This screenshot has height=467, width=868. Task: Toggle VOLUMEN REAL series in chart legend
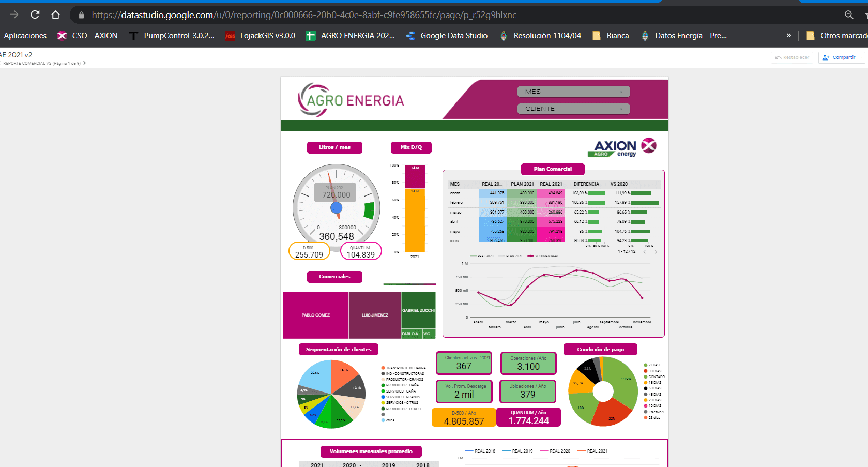(x=543, y=256)
